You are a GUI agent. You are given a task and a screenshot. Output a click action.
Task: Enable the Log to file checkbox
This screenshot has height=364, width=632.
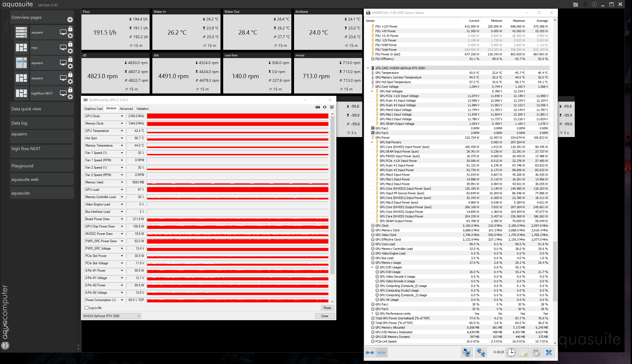click(87, 308)
